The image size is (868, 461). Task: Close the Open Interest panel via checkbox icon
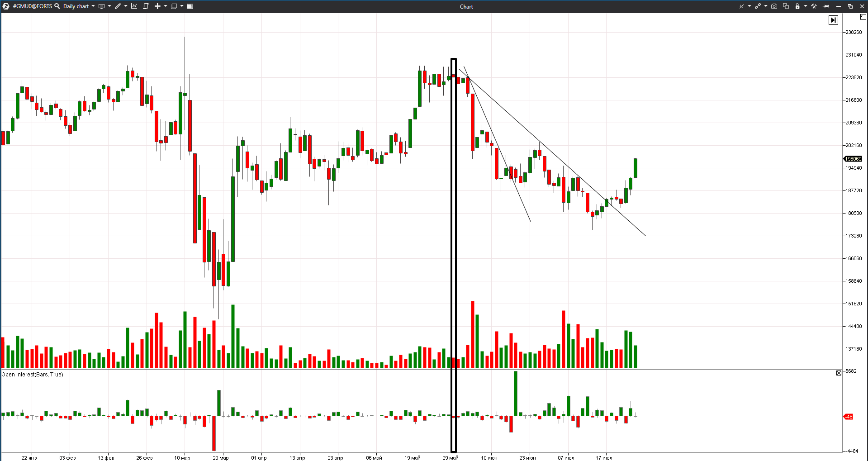point(839,373)
